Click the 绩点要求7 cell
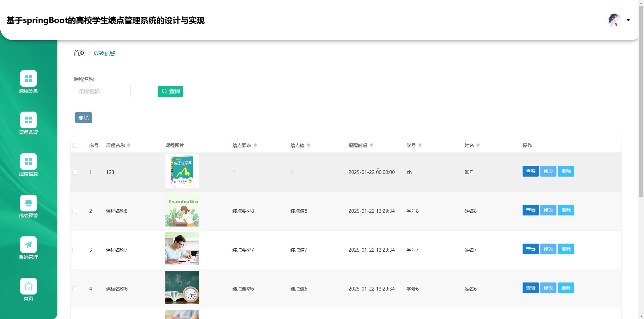This screenshot has width=644, height=319. [243, 250]
